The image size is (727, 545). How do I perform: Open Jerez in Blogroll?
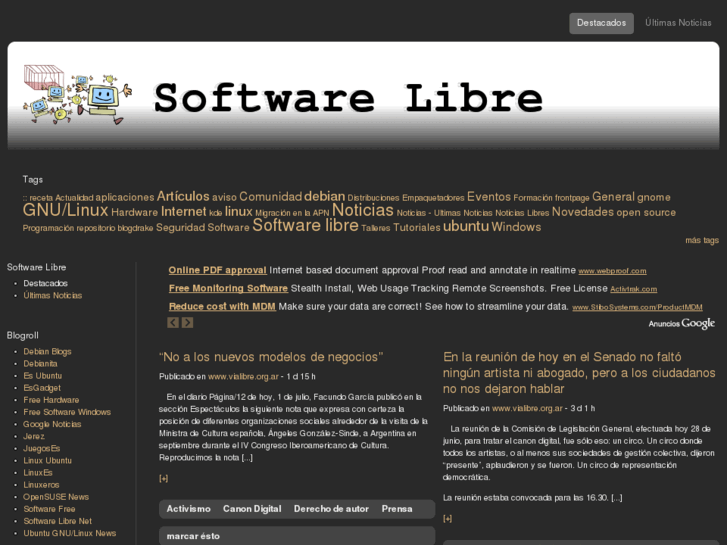click(x=34, y=436)
